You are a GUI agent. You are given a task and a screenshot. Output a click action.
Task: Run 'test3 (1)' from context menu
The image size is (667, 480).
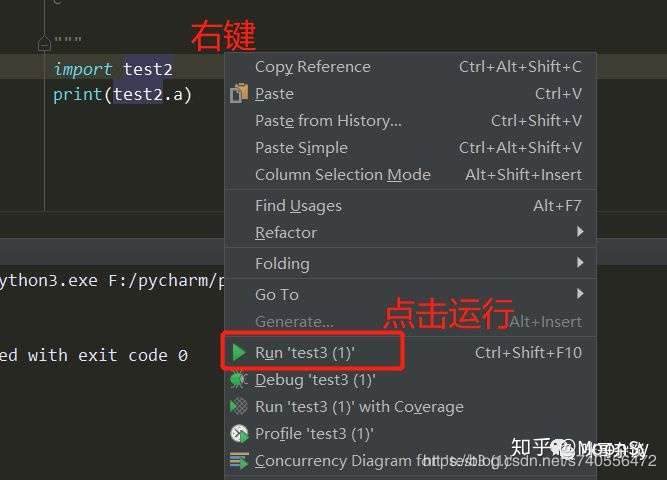(x=305, y=353)
